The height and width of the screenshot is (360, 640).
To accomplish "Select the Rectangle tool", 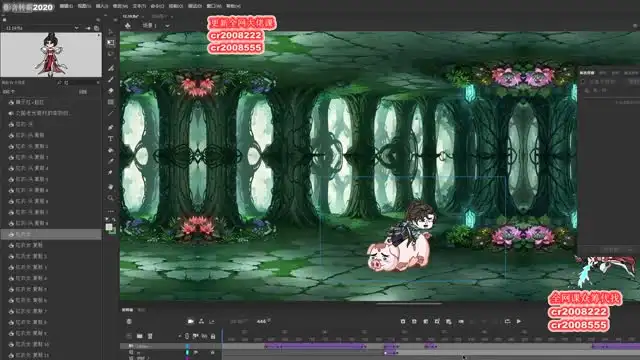I will tap(111, 102).
